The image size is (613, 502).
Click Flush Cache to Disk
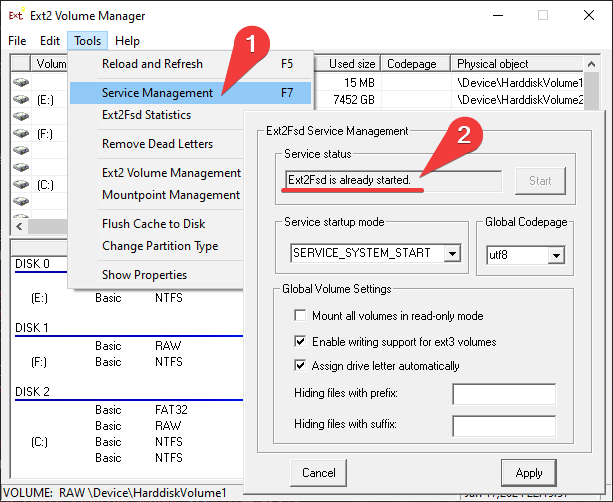point(153,224)
